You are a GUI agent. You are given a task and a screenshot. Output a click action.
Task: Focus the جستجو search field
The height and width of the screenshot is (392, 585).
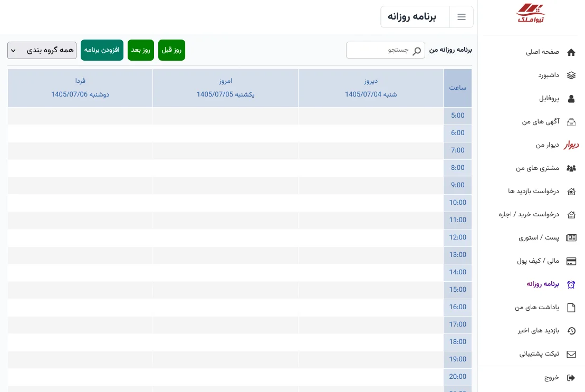pos(386,50)
